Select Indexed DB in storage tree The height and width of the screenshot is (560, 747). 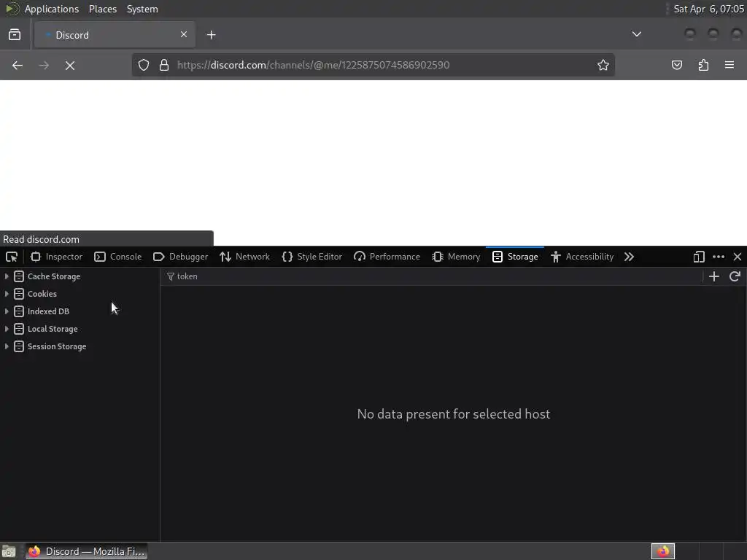pyautogui.click(x=48, y=311)
